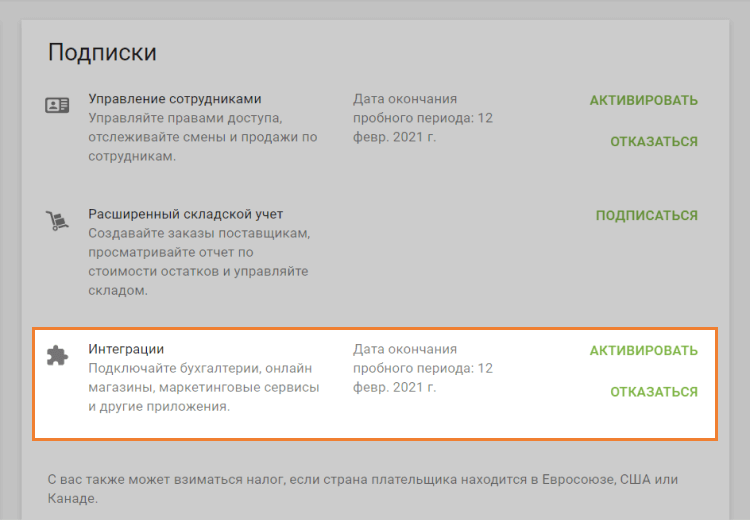Select the Подписки heading
This screenshot has height=520, width=750.
tap(102, 52)
